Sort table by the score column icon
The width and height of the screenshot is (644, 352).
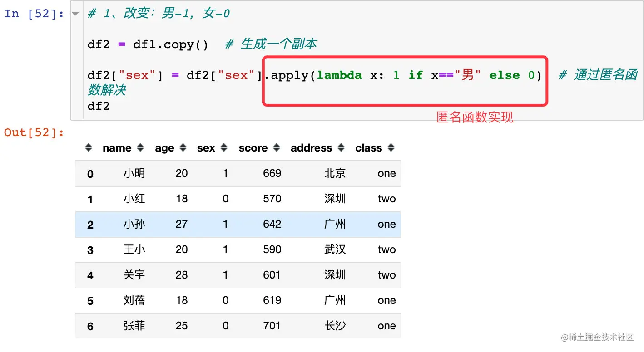[277, 148]
